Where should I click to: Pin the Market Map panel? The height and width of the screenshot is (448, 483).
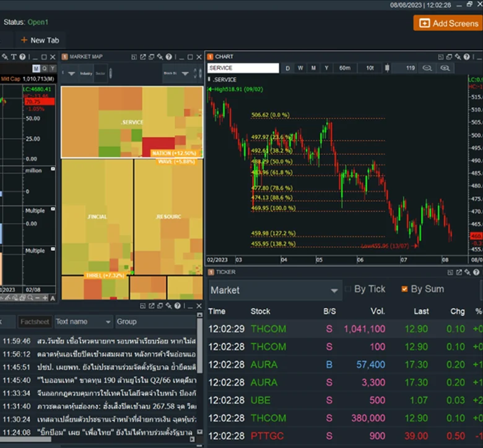[160, 57]
